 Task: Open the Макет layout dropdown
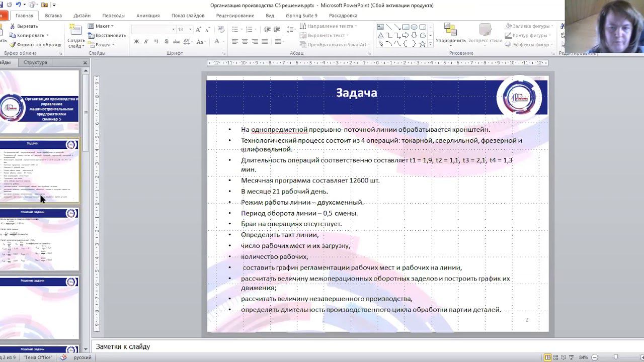[101, 26]
